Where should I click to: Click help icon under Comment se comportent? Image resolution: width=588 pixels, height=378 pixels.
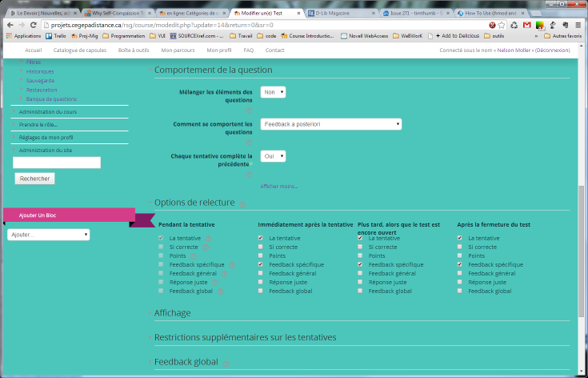249,142
